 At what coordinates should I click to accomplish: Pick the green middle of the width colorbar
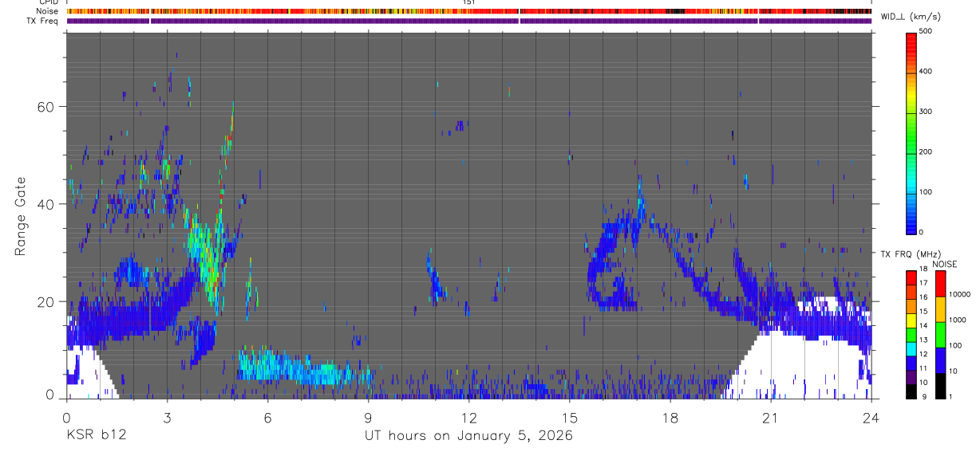click(911, 132)
